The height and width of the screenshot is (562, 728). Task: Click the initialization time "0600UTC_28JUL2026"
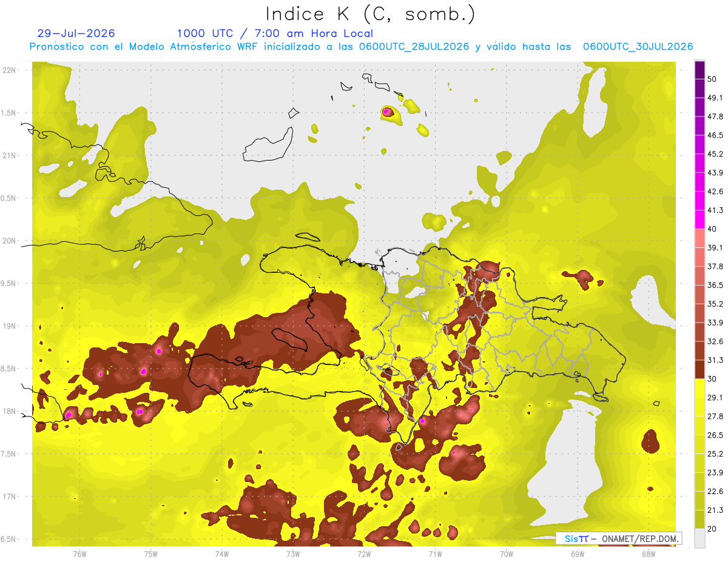pos(414,47)
